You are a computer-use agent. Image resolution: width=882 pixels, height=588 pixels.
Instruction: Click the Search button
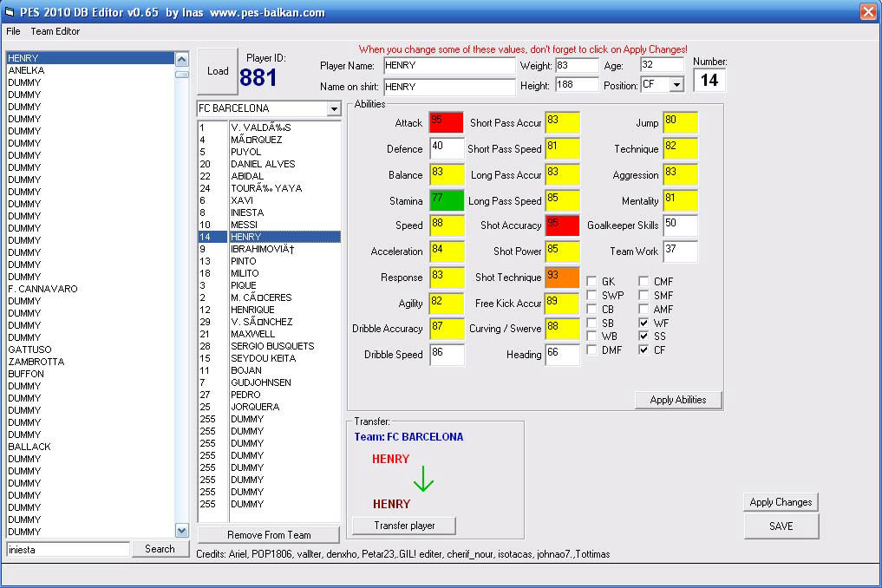coord(160,549)
